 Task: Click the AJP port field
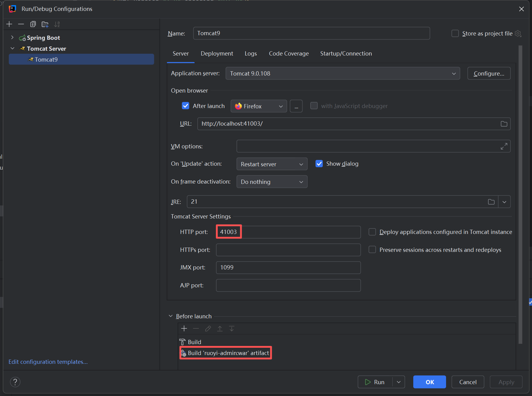tap(288, 285)
